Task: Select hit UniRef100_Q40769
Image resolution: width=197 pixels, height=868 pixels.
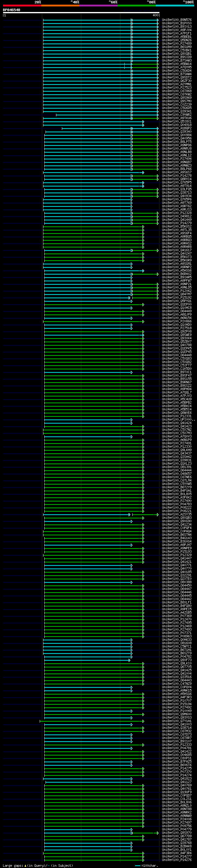Action: (x=177, y=785)
